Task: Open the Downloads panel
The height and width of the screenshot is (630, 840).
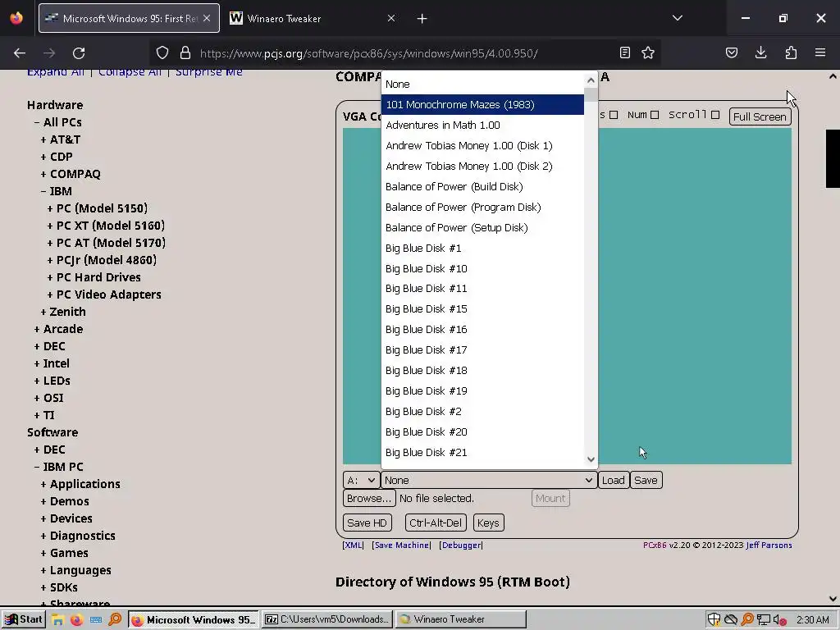Action: 760,53
